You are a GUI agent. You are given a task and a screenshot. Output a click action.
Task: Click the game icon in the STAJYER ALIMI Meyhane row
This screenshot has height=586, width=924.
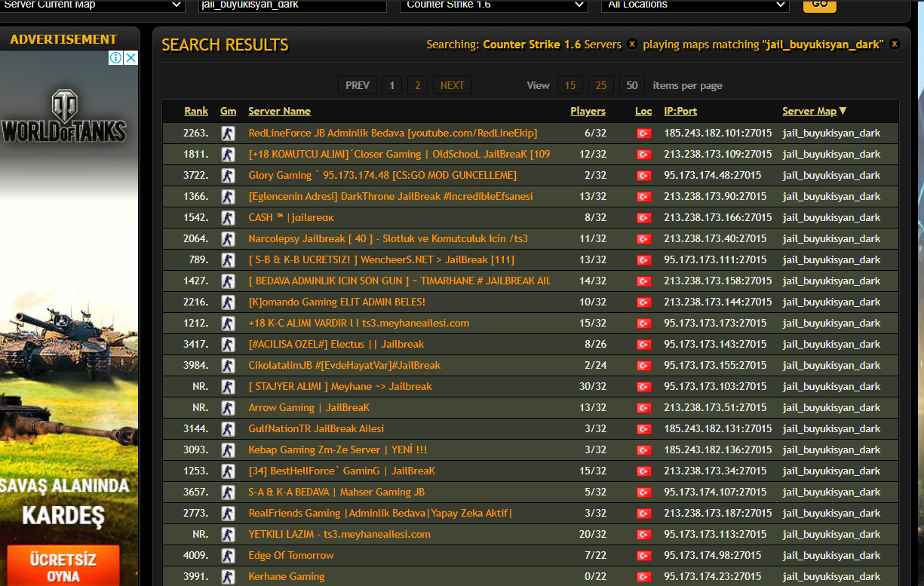click(x=228, y=387)
